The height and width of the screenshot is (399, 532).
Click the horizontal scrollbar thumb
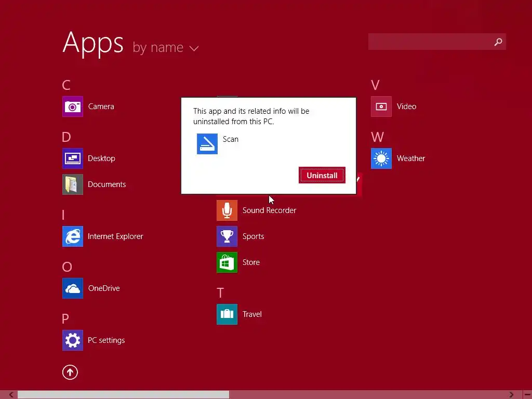pyautogui.click(x=124, y=395)
